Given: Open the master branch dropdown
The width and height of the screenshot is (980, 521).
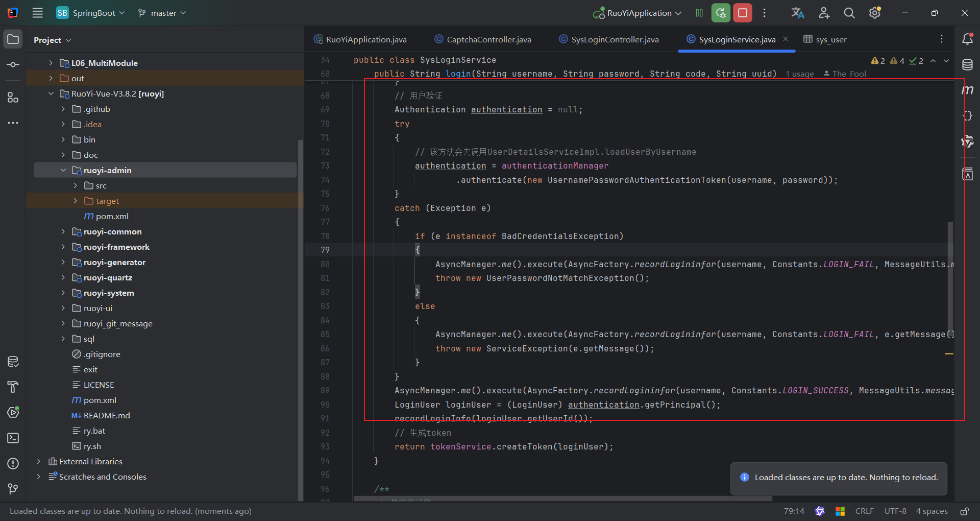Looking at the screenshot, I should (x=162, y=13).
